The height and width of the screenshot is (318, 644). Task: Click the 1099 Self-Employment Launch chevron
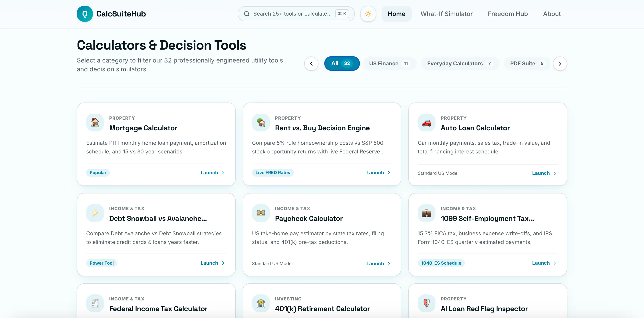click(x=555, y=263)
